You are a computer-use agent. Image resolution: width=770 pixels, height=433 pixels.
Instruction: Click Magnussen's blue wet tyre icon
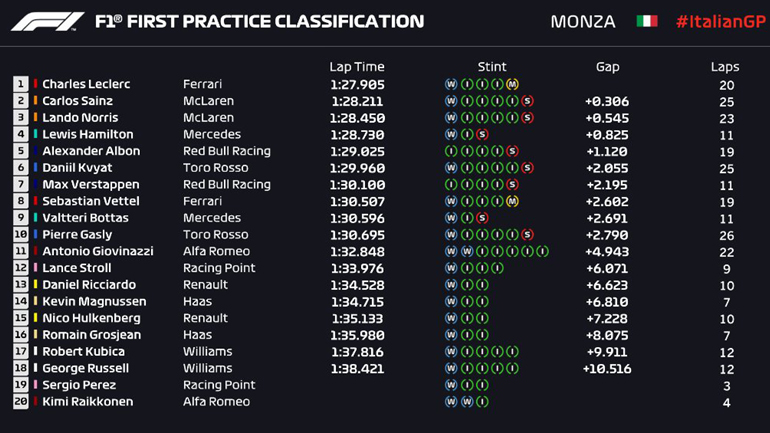click(451, 301)
